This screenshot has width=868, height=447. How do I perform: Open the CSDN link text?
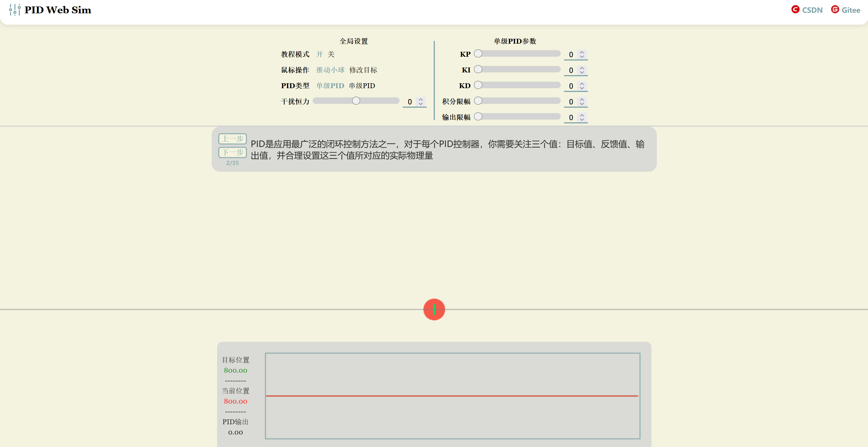(x=812, y=10)
